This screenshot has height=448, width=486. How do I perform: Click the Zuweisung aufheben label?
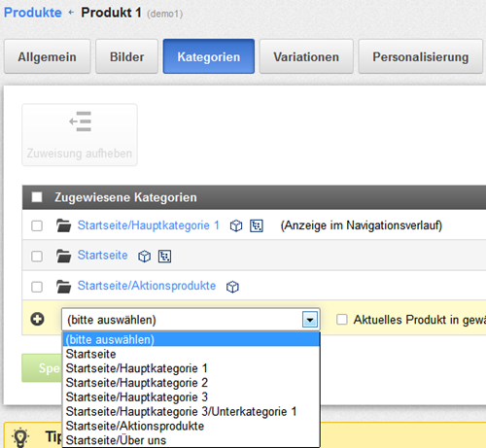coord(80,154)
